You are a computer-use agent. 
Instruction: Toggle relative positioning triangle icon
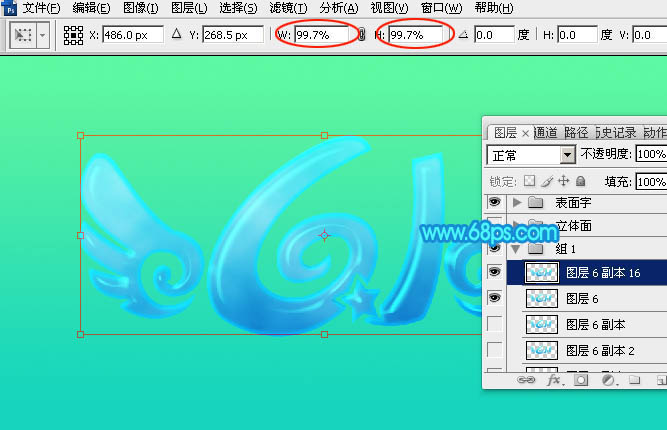(x=177, y=34)
